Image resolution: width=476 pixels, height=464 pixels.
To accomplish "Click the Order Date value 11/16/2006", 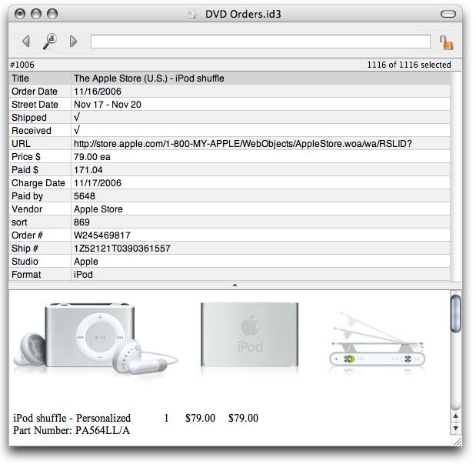I will point(98,92).
